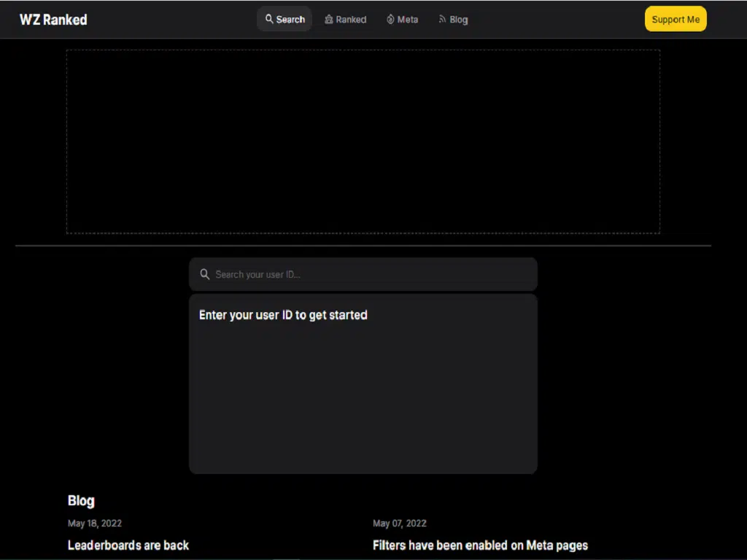747x560 pixels.
Task: Open the "Leaderboards are back" blog post
Action: (x=128, y=545)
